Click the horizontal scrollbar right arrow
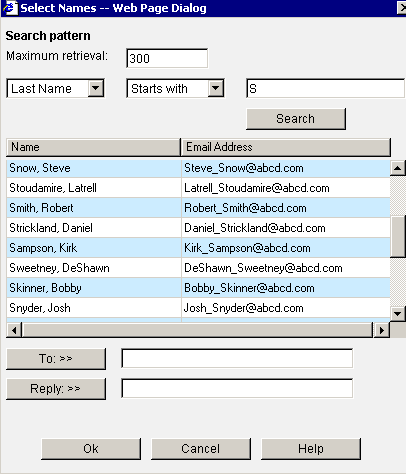Image resolution: width=406 pixels, height=474 pixels. (382, 330)
